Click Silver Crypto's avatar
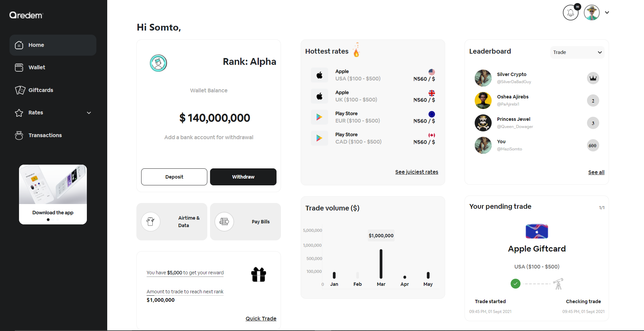Viewport: 644px width, 331px height. coord(483,78)
